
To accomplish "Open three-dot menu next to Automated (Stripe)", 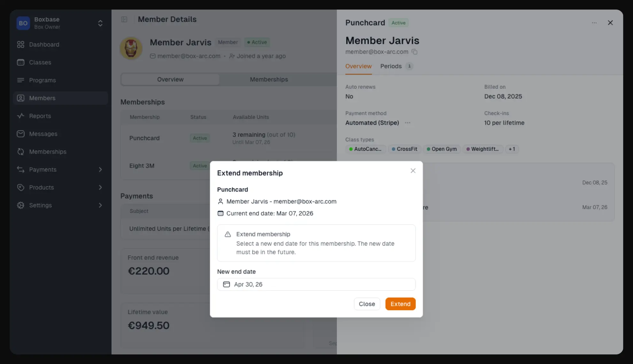I will tap(407, 123).
